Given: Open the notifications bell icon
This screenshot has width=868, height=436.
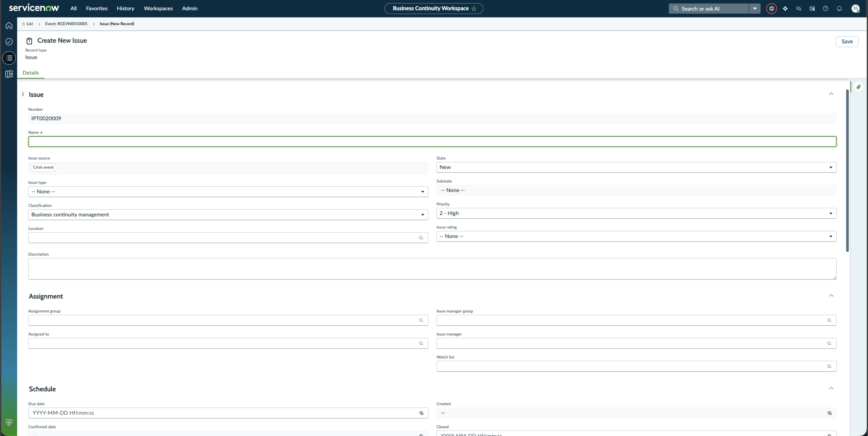Looking at the screenshot, I should point(839,9).
